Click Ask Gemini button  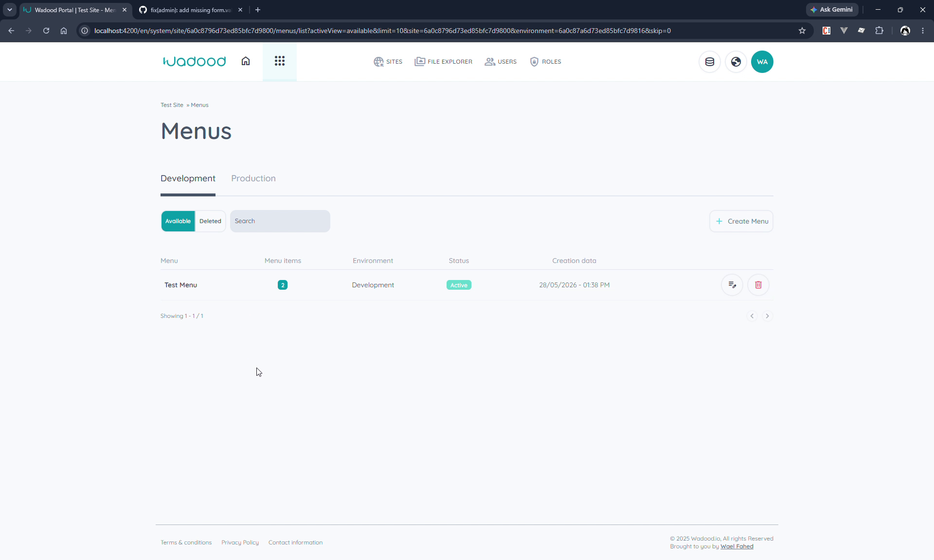[832, 10]
